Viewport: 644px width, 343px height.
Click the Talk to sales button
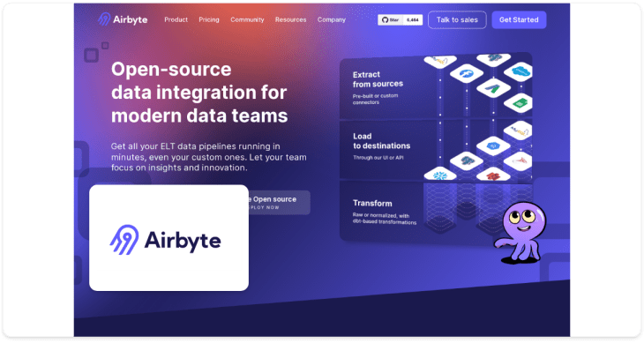[457, 19]
